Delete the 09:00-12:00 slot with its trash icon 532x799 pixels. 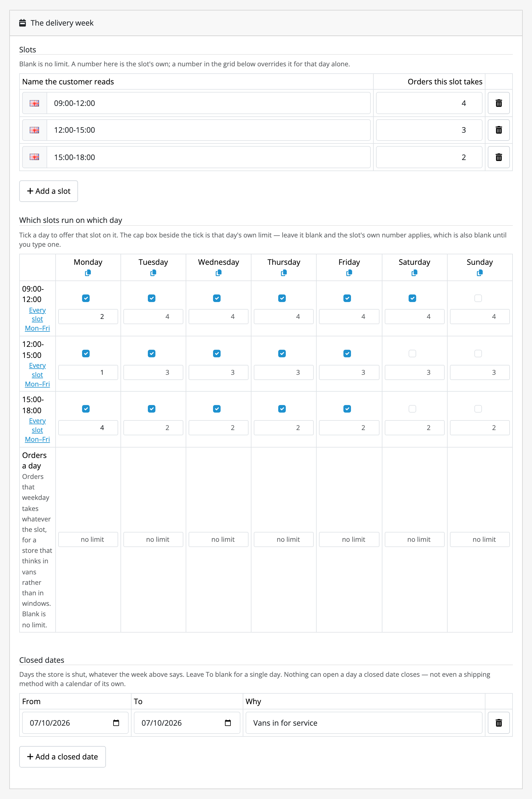coord(499,103)
